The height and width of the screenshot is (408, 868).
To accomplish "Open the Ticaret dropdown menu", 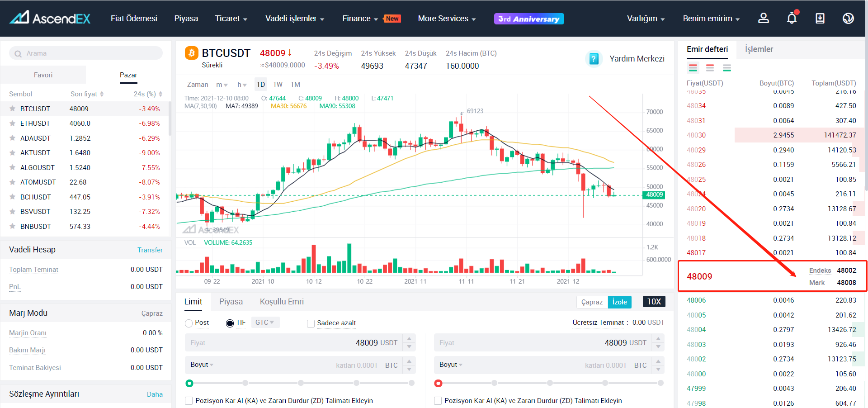I will click(231, 19).
